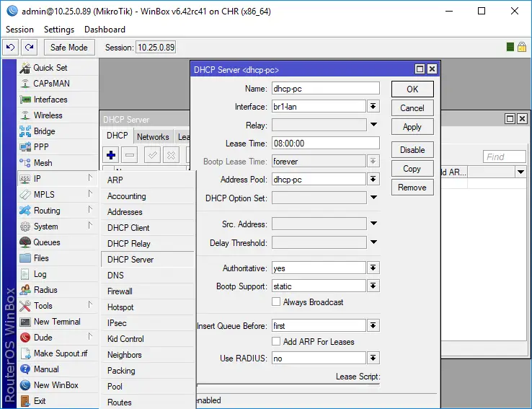Viewport: 532px width, 409px height.
Task: Expand the Routing submenu
Action: pyautogui.click(x=58, y=211)
